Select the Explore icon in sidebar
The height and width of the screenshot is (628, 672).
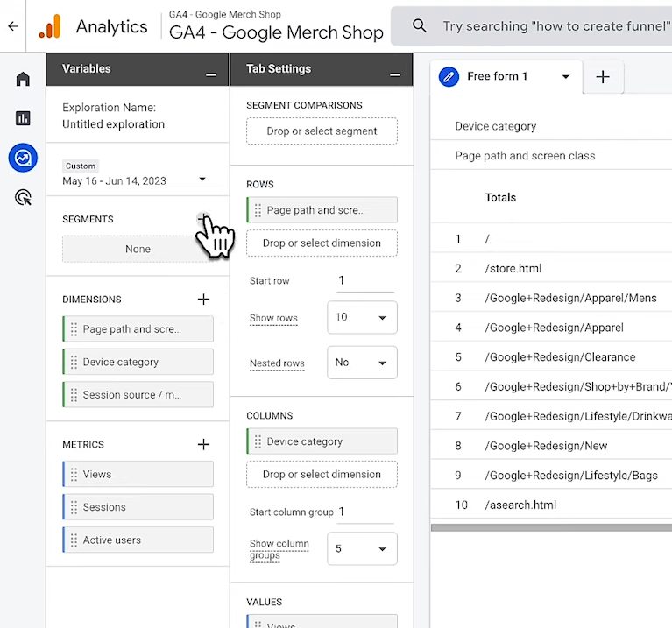[x=23, y=158]
